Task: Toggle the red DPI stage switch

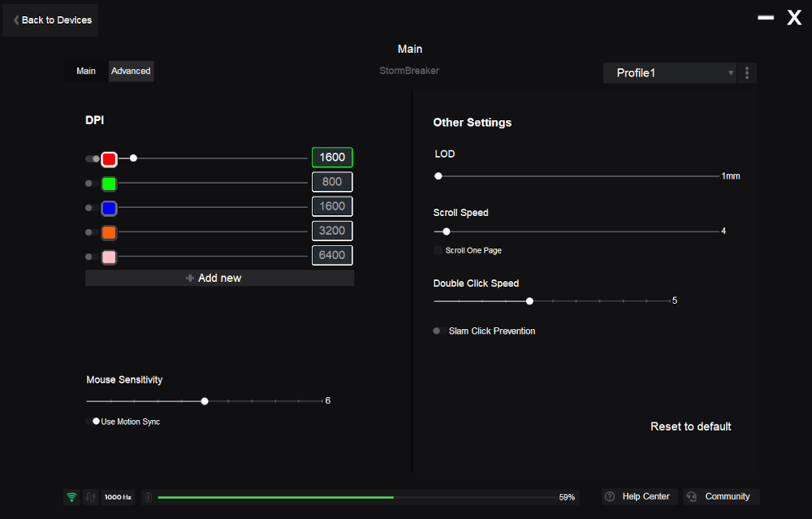Action: pos(93,159)
